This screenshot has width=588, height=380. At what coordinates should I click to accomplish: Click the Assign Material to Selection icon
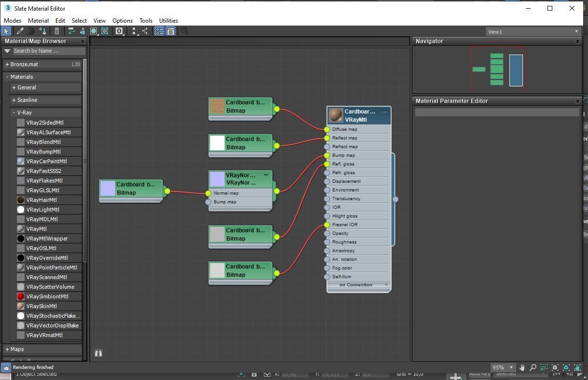pyautogui.click(x=43, y=31)
